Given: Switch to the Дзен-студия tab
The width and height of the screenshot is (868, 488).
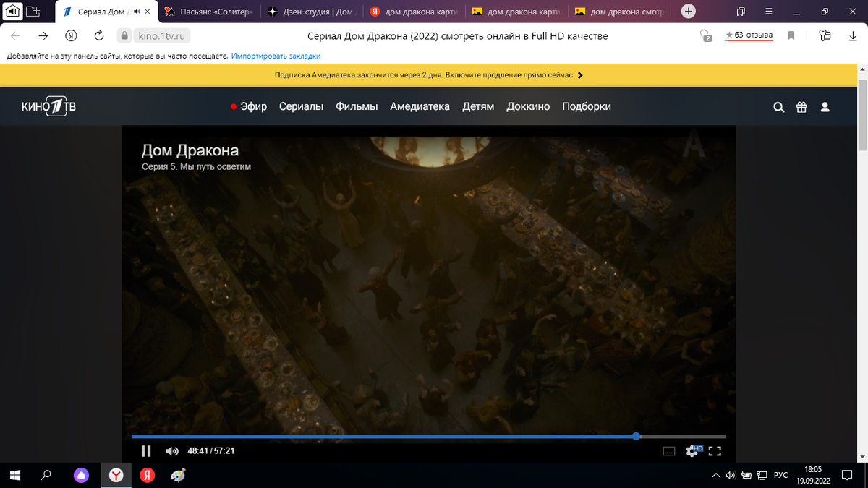Looking at the screenshot, I should pyautogui.click(x=313, y=12).
